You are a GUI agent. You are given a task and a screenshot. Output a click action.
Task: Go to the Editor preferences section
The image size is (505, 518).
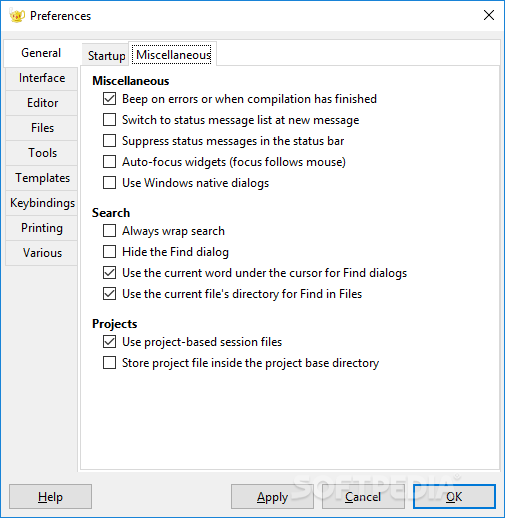(x=41, y=103)
